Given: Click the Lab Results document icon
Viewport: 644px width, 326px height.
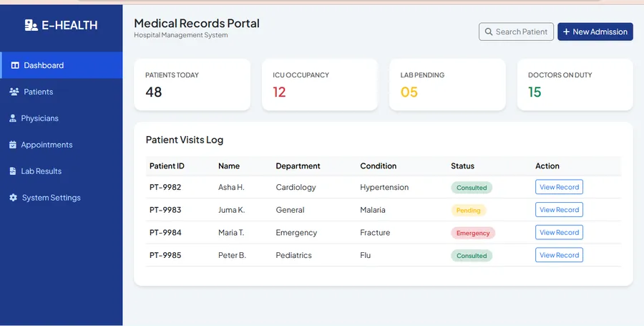Looking at the screenshot, I should [13, 171].
